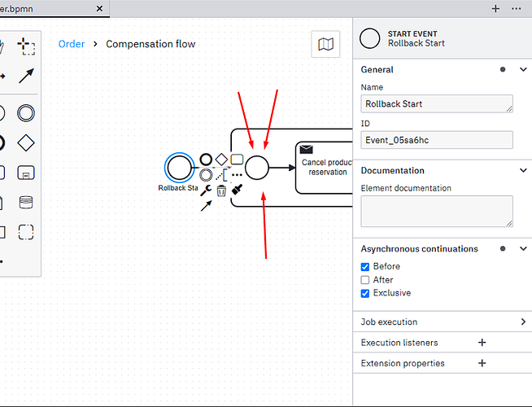Select the start event inside the sub-process
This screenshot has height=407, width=532.
pos(257,168)
